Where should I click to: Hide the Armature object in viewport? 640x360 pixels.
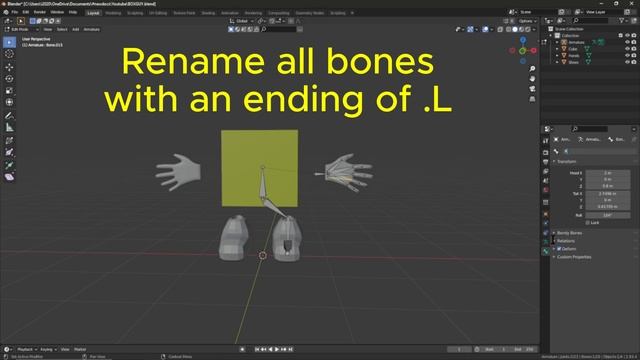coord(627,42)
